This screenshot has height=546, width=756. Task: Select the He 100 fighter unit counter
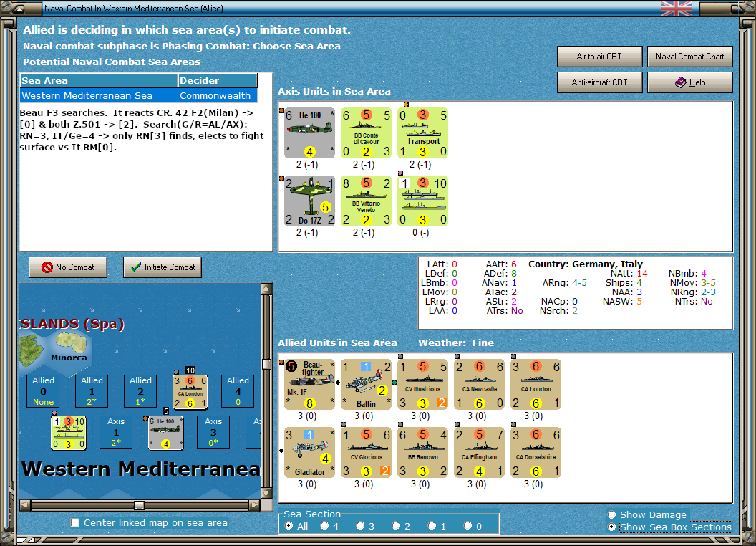click(309, 133)
